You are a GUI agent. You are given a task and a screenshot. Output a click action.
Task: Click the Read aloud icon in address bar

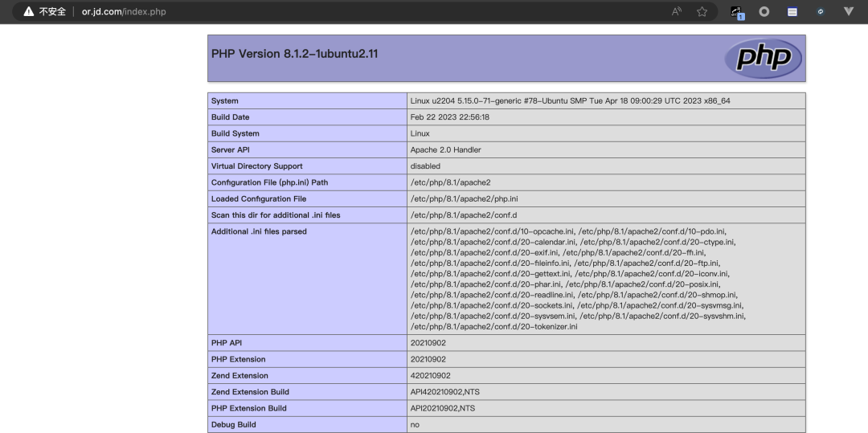click(677, 11)
